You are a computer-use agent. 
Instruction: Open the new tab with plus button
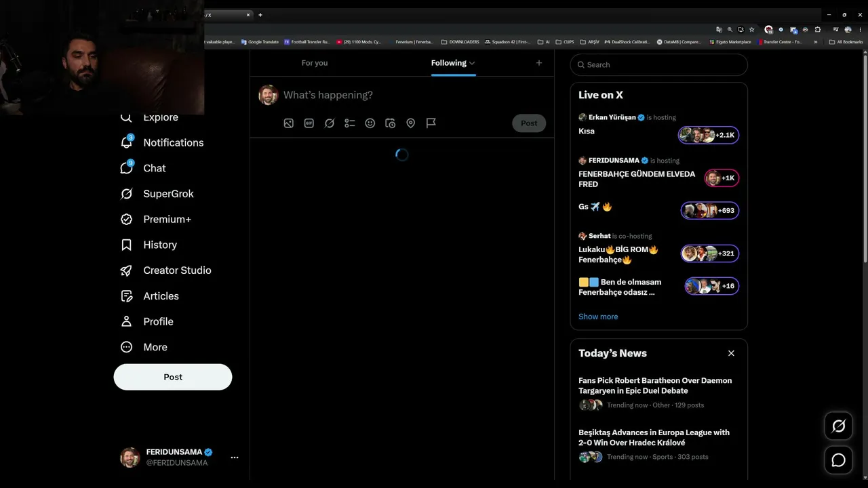(x=260, y=15)
